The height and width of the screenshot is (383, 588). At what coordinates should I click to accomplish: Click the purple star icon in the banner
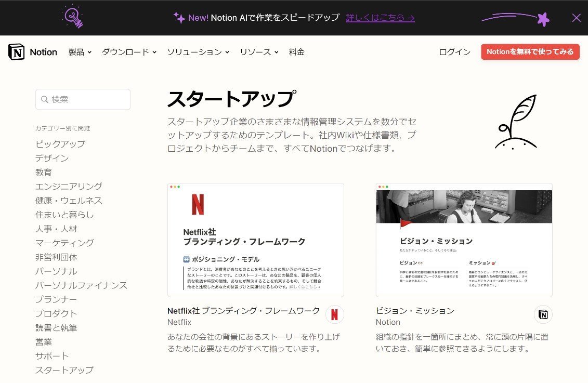(x=543, y=19)
